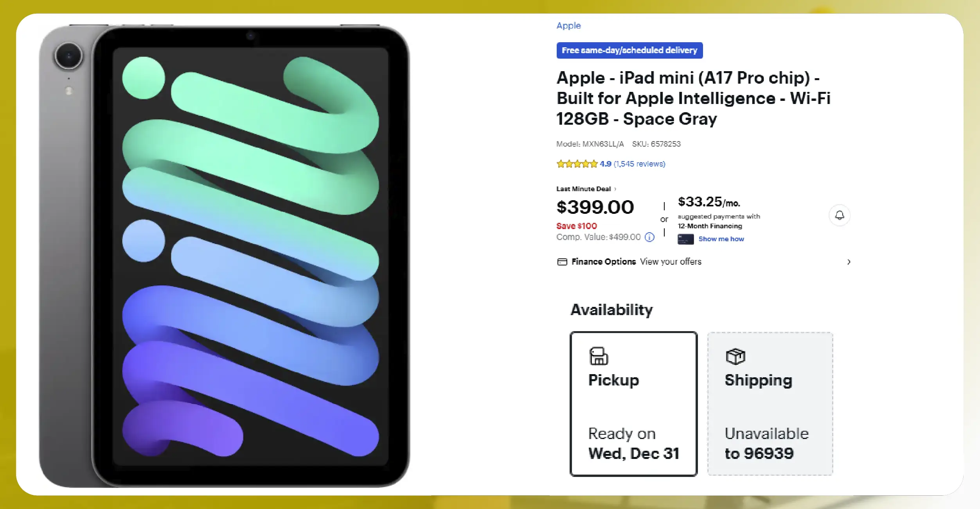Screen dimensions: 980x509
Task: Open the Apple brand link
Action: click(568, 26)
